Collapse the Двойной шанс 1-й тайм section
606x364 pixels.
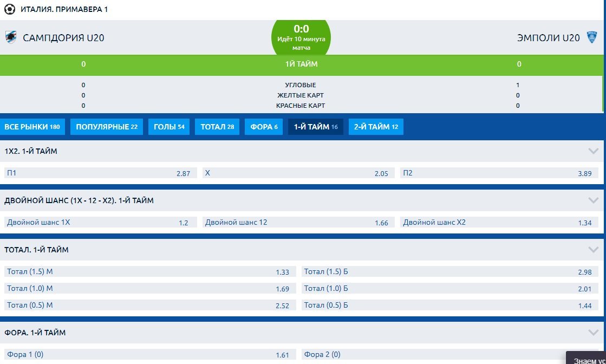tap(593, 200)
